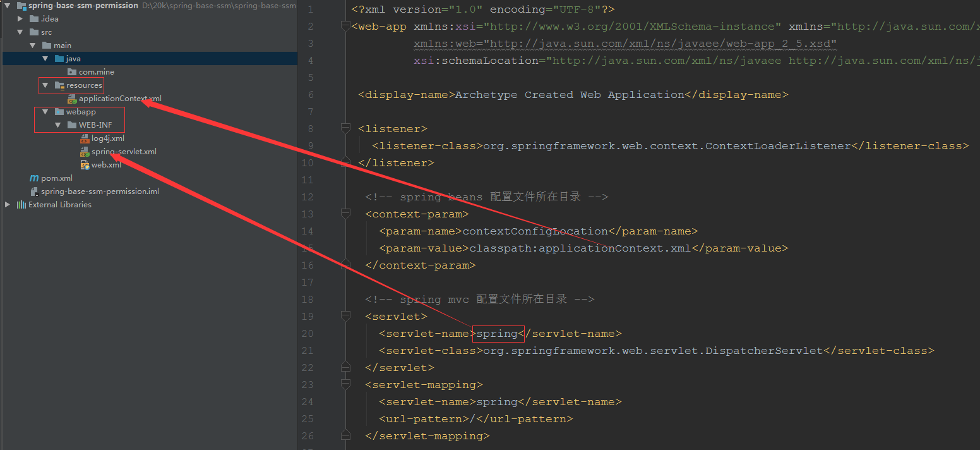Screen dimensions: 980x450
Task: Click the Maven pom.xml icon
Action: [x=34, y=178]
